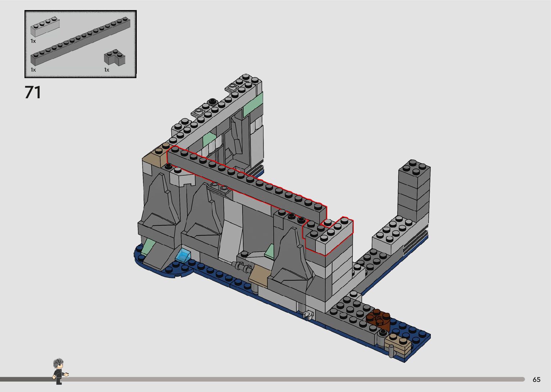Select the long 1x16 brick in parts box

pos(81,41)
